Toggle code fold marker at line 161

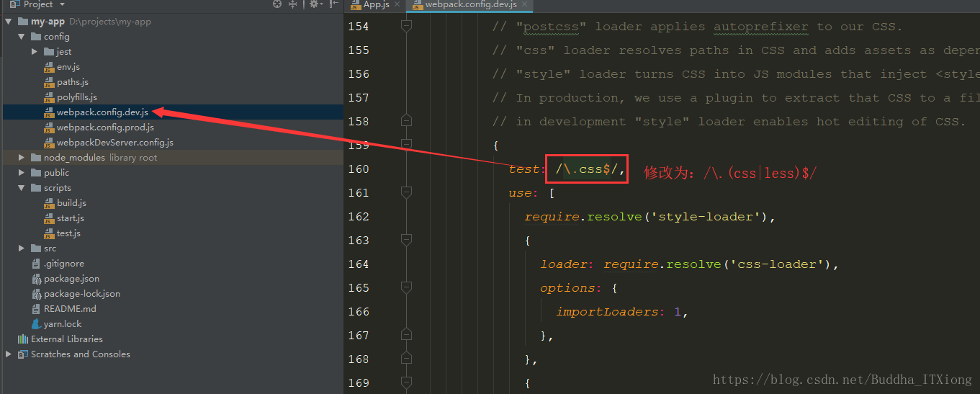406,193
